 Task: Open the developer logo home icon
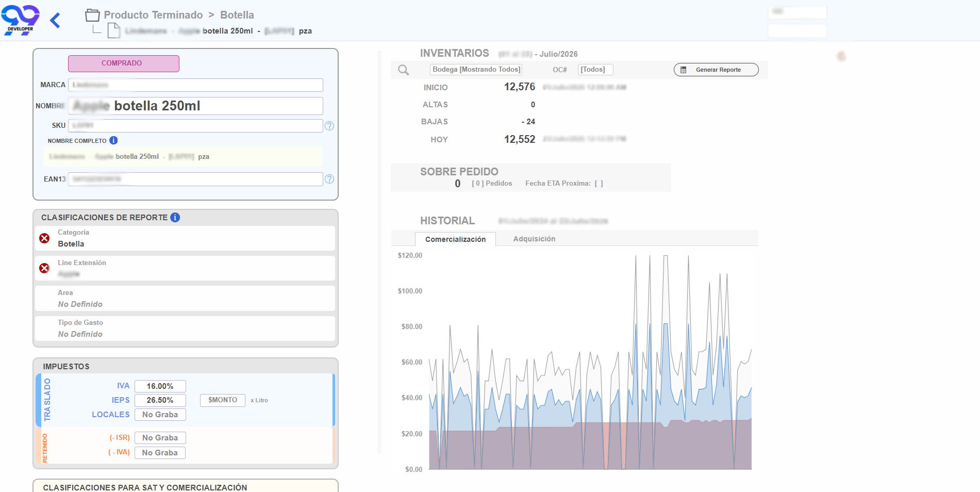(x=21, y=20)
